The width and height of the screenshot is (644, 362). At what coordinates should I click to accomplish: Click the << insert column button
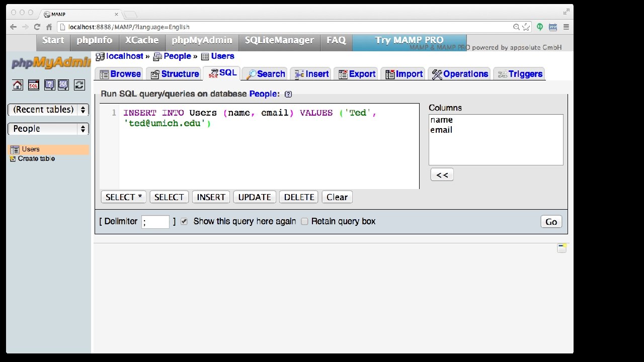click(442, 174)
